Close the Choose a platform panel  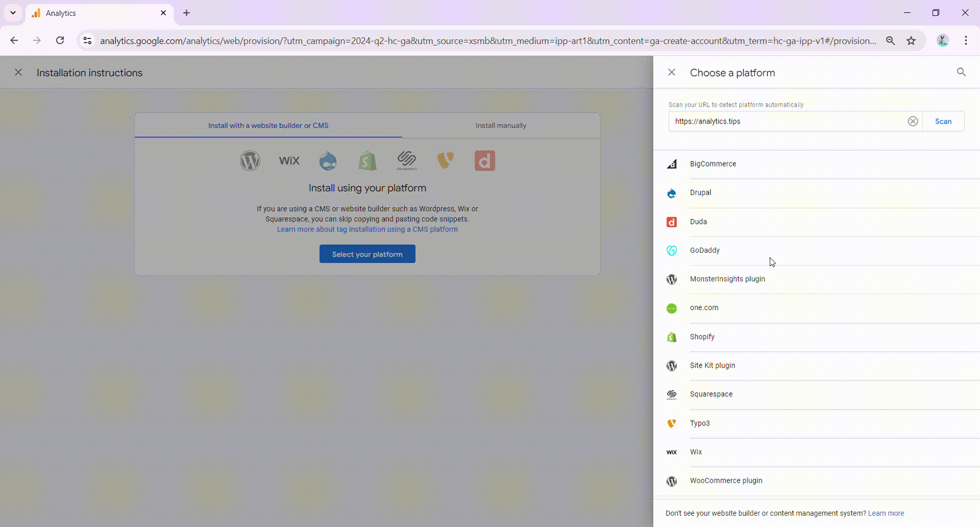[x=672, y=73]
